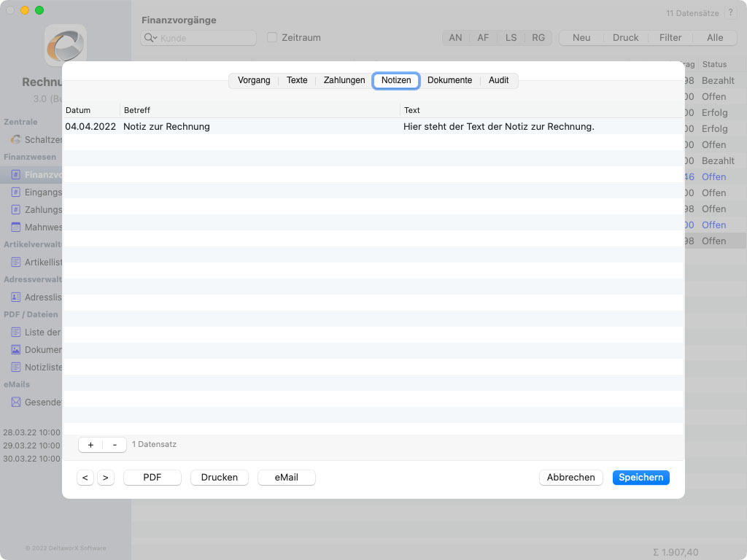747x560 pixels.
Task: Open the Adressliste contact icon
Action: pyautogui.click(x=16, y=297)
